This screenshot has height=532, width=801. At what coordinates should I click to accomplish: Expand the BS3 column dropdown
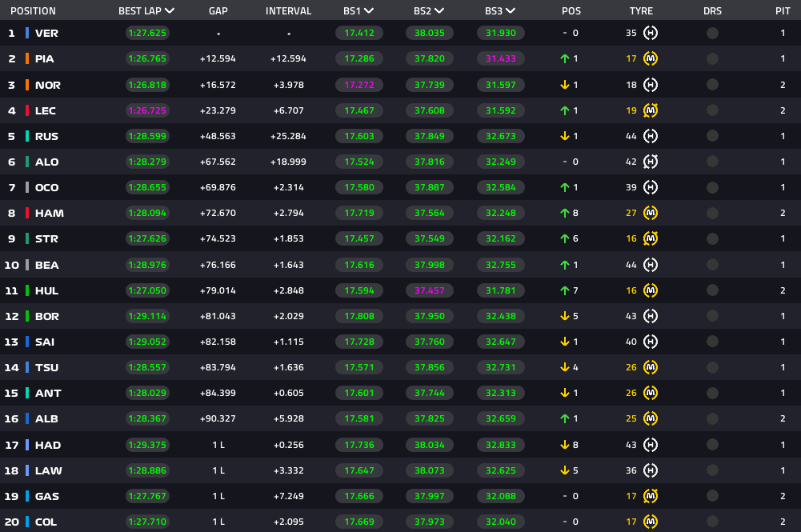(511, 11)
